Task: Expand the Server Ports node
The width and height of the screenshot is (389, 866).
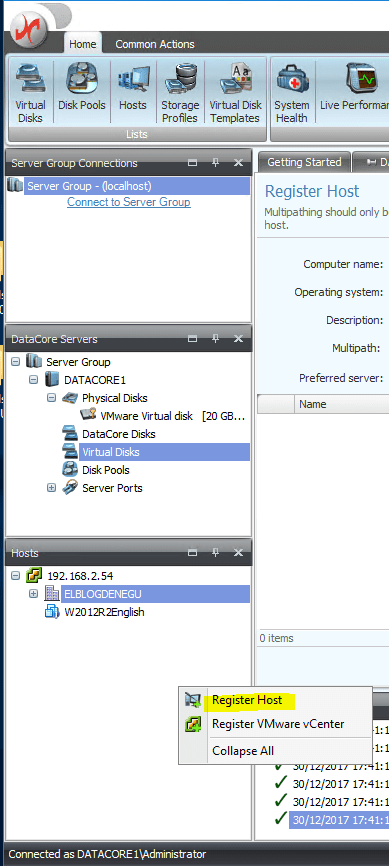Action: coord(51,488)
